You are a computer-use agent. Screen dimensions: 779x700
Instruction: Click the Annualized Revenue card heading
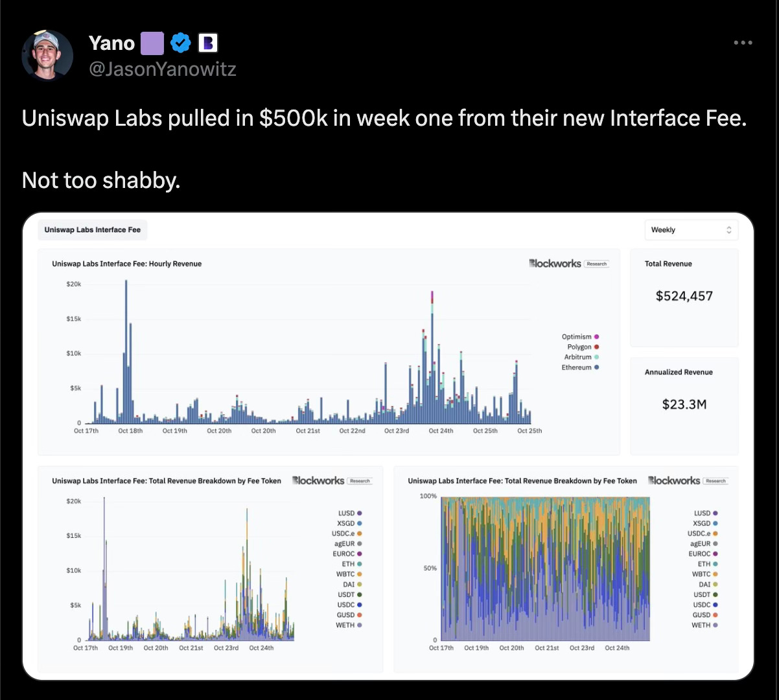(x=679, y=372)
